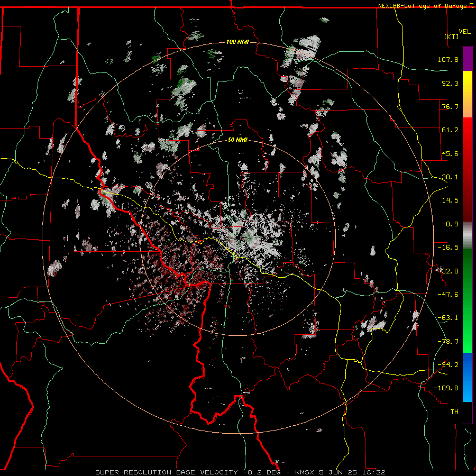Click the 45.6 legend value
Screen dimensions: 476x476
click(x=450, y=153)
